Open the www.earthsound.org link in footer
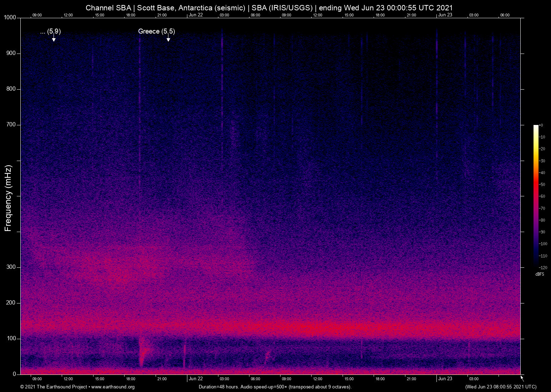 point(113,387)
